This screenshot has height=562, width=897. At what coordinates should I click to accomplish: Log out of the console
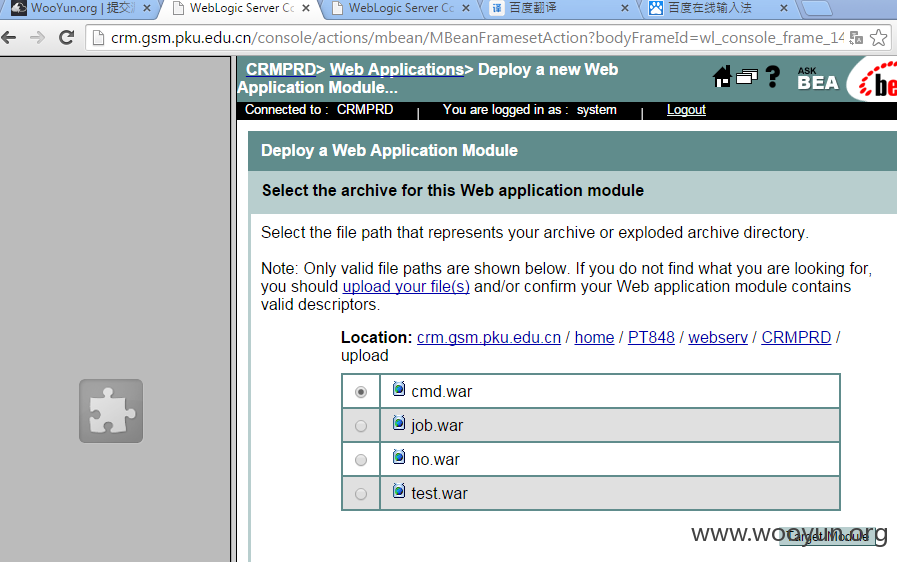point(686,110)
